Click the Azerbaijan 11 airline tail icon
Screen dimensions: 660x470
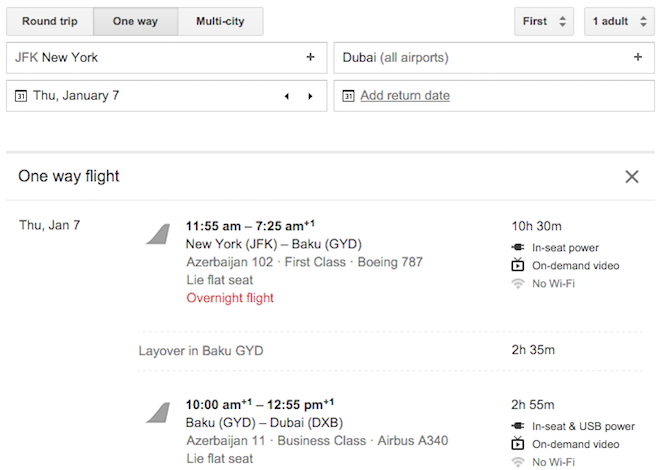[158, 412]
